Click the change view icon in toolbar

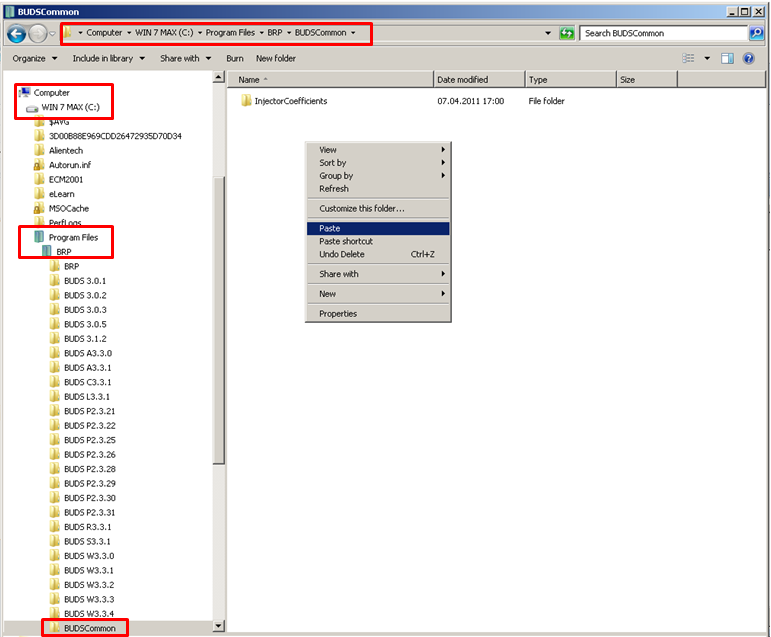[688, 59]
